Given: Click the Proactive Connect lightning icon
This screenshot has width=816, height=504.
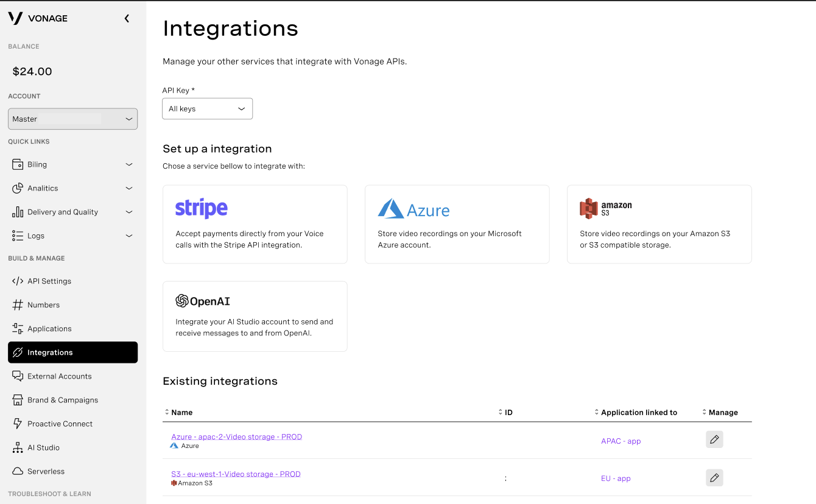Looking at the screenshot, I should point(18,424).
